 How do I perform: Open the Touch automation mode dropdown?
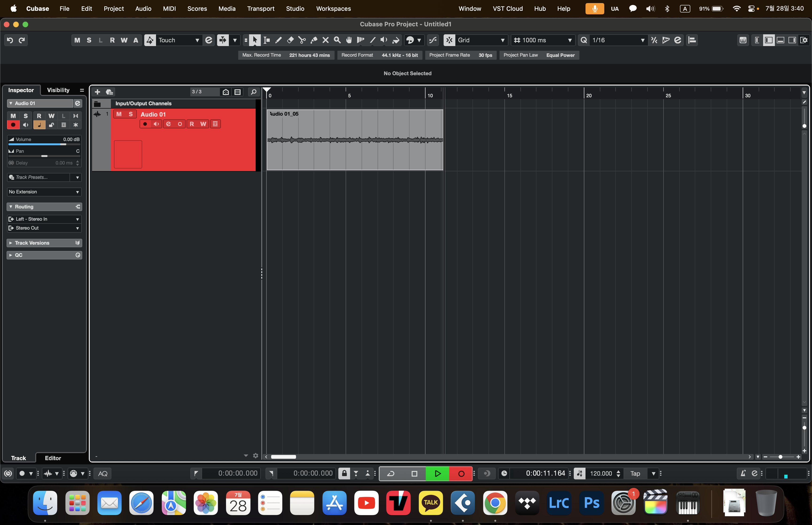(197, 40)
